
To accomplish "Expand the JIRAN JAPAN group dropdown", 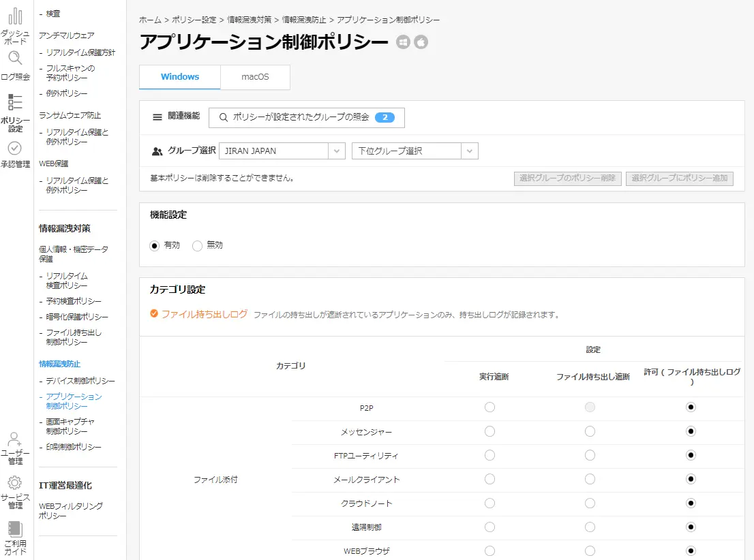I will click(x=337, y=151).
